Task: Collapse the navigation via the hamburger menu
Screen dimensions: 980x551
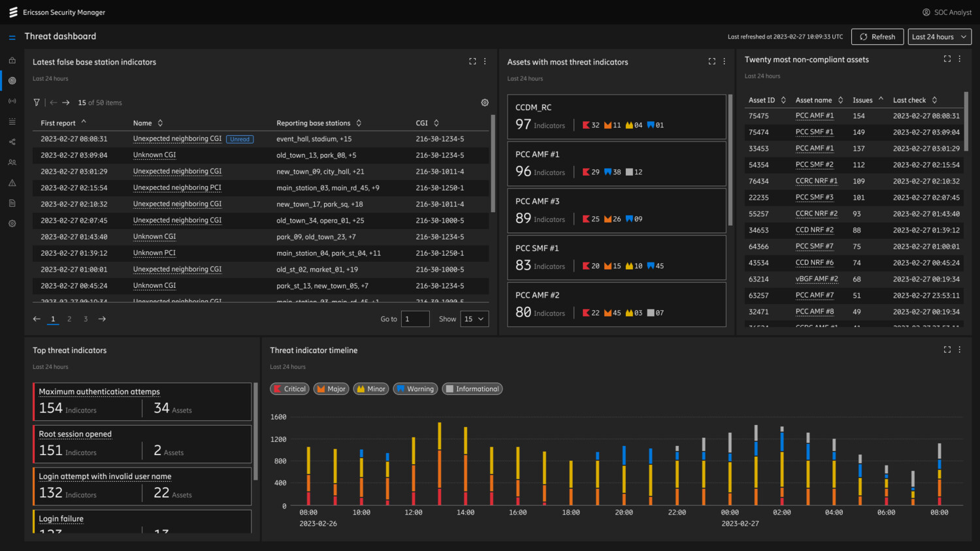Action: [x=12, y=37]
